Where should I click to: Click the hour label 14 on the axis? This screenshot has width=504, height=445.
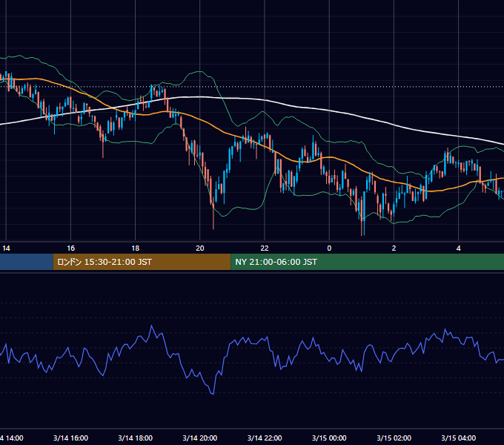[6, 248]
